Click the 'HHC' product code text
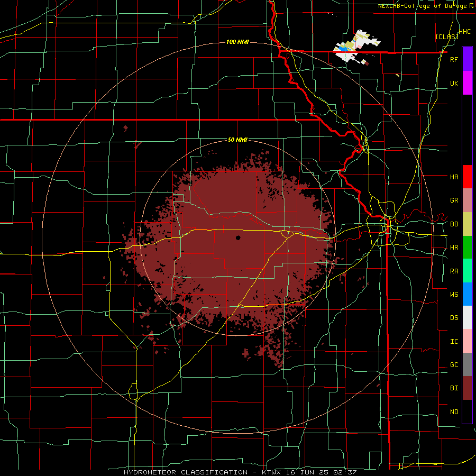This screenshot has height=476, width=476. (465, 32)
